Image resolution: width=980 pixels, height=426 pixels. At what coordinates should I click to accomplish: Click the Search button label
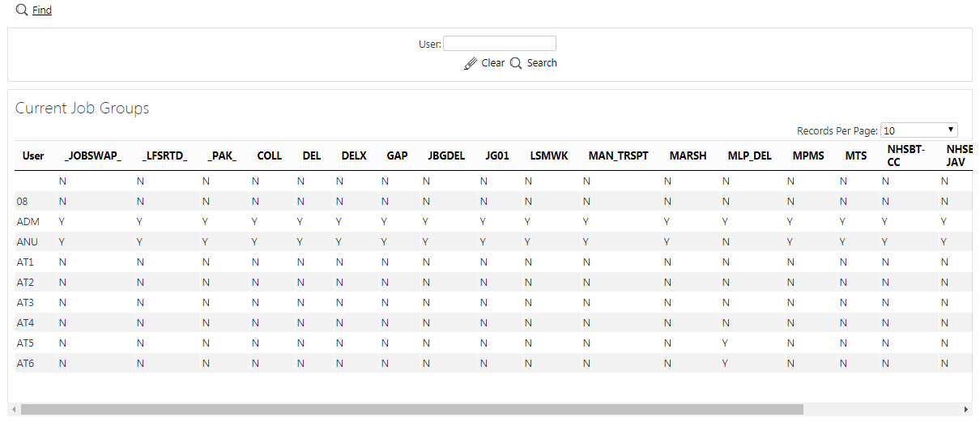(x=542, y=63)
